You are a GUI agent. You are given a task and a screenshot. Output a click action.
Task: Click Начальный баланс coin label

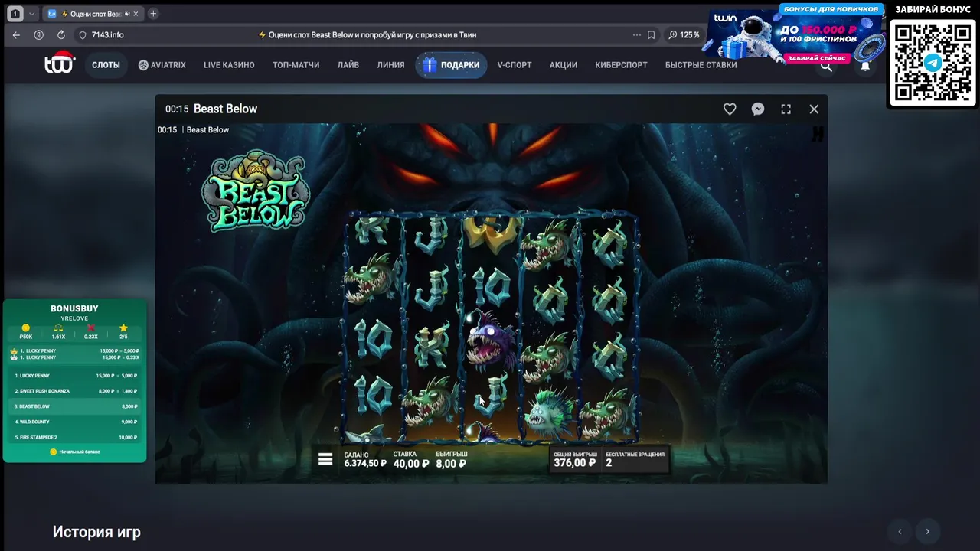[75, 452]
